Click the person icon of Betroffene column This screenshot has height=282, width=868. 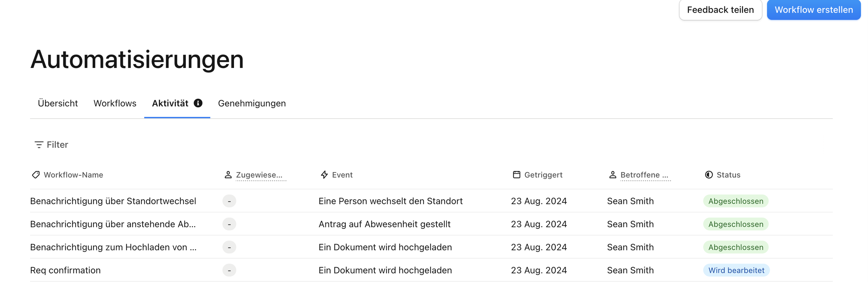tap(612, 175)
